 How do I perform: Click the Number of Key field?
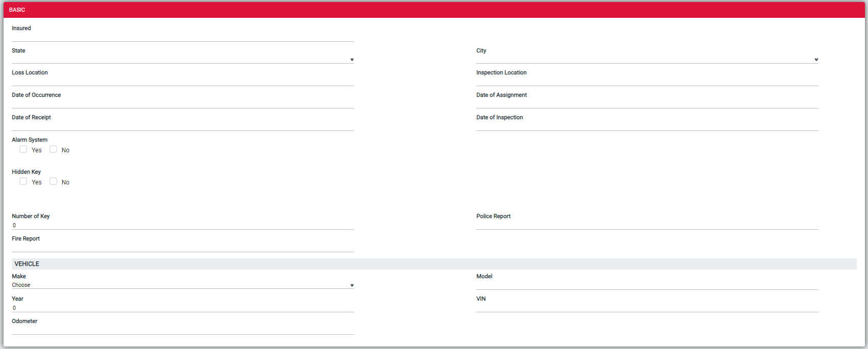click(183, 225)
